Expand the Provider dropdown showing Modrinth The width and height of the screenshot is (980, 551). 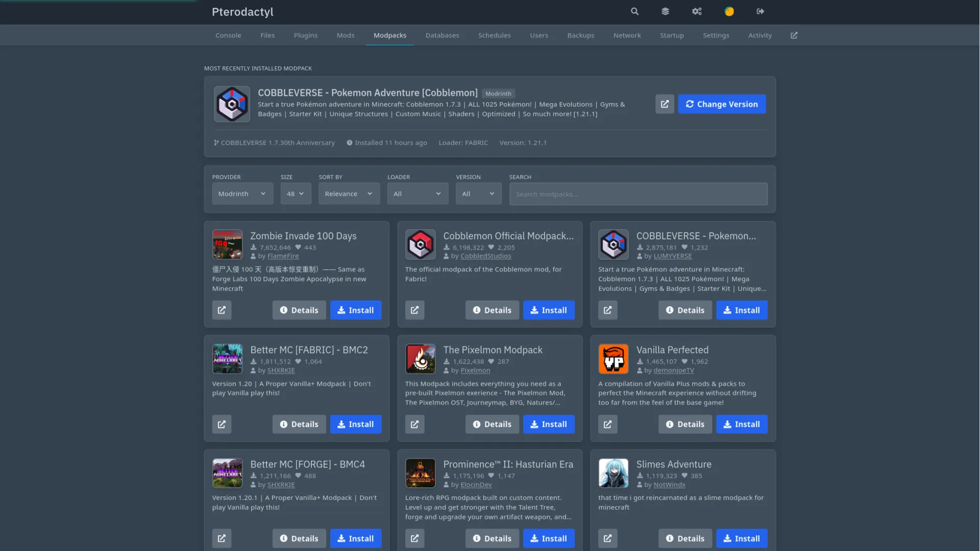click(242, 194)
